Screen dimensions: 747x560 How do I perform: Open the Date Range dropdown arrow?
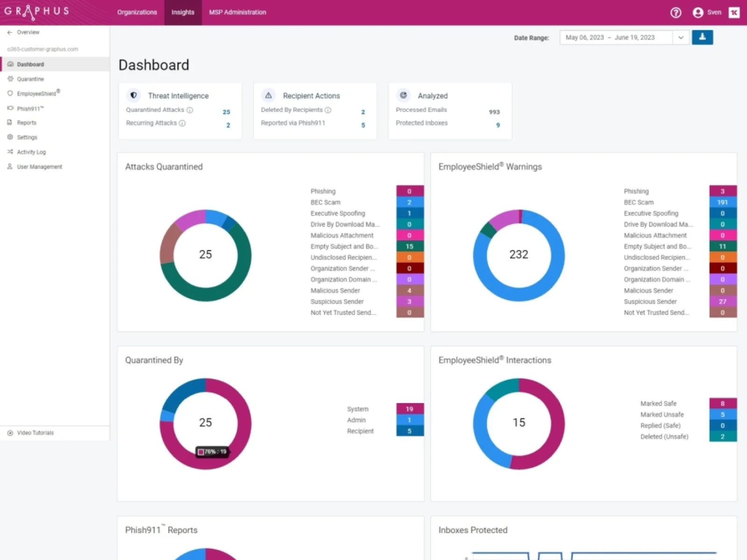pos(681,37)
